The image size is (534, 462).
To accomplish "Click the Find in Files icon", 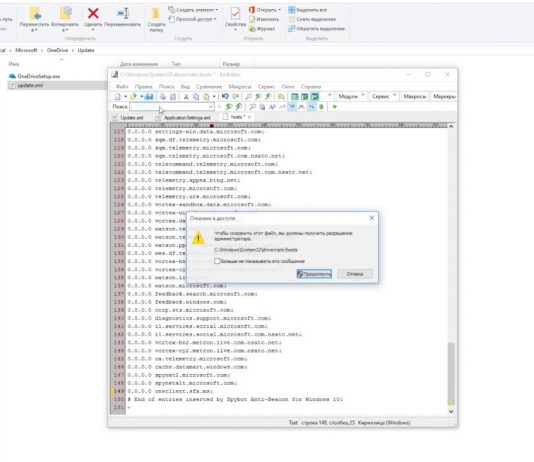I will pos(281,97).
